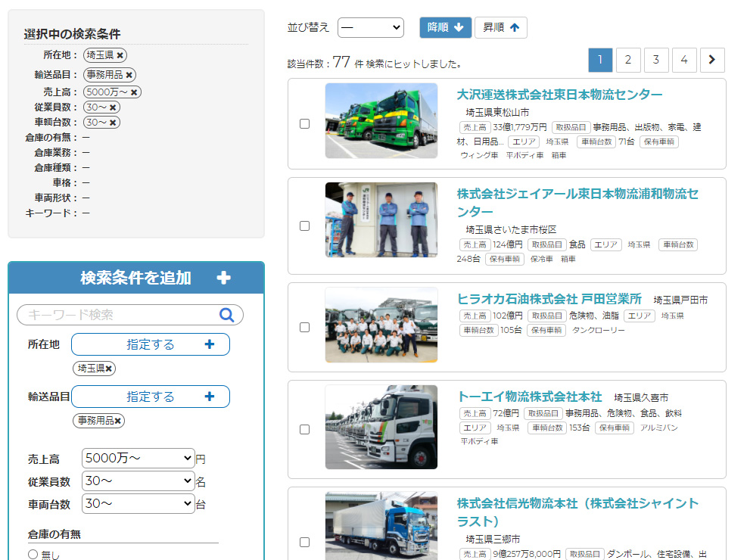Open トーエイ物流株式会社本社 link

click(x=529, y=397)
